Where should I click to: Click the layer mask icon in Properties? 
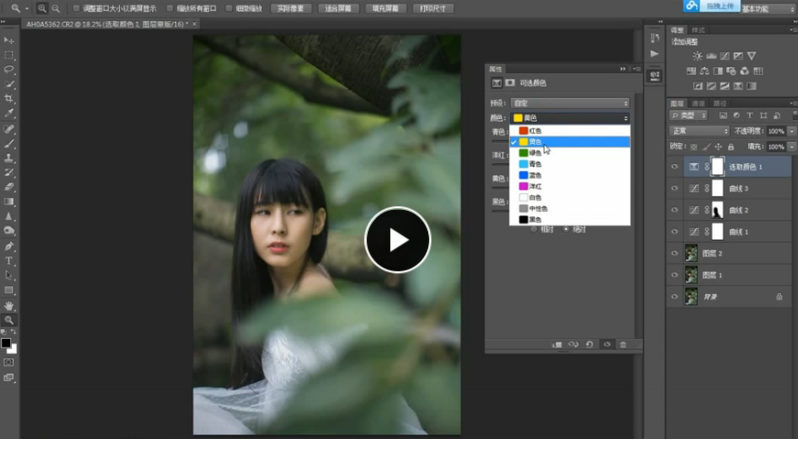pos(510,83)
